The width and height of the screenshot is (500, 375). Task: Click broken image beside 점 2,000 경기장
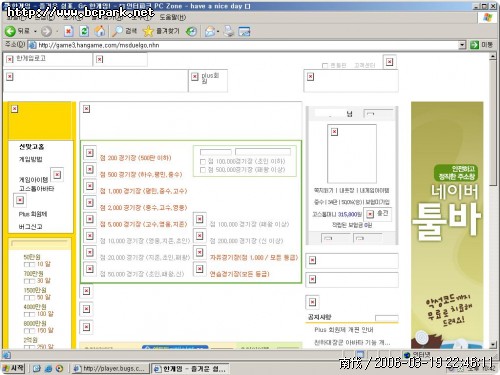pos(90,202)
